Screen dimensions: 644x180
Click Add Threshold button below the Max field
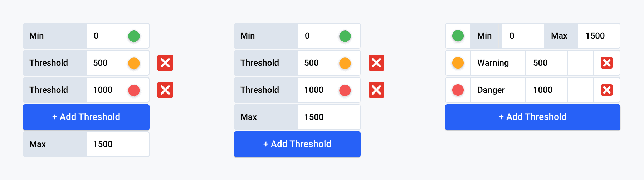pyautogui.click(x=297, y=144)
